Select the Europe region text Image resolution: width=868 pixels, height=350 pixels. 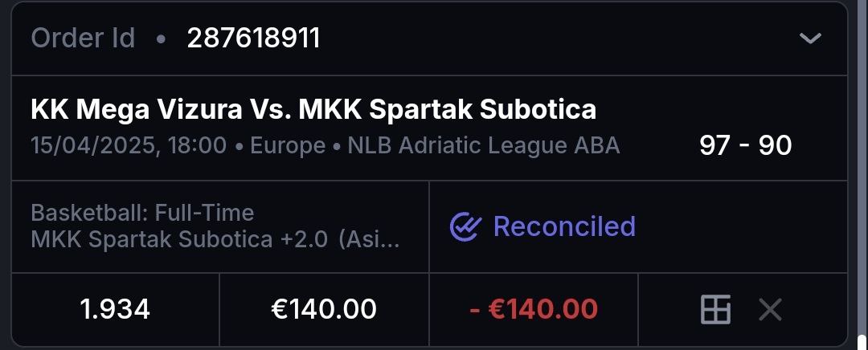288,146
